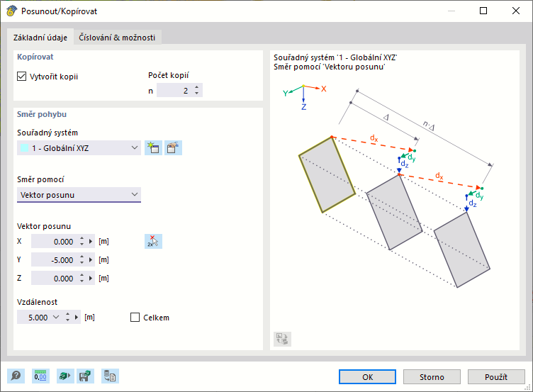The image size is (533, 392).
Task: Click the Y vector value -5.000 field
Action: [x=55, y=259]
